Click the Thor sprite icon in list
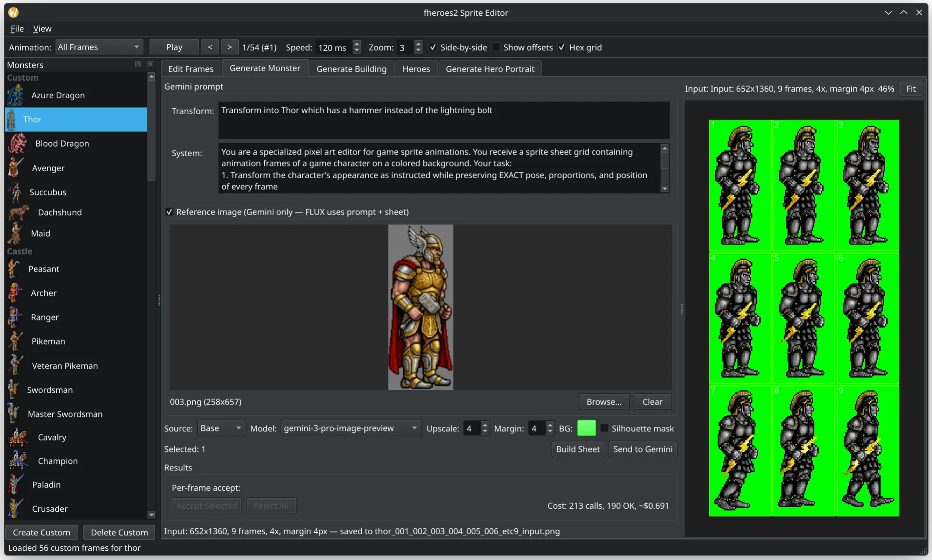 [x=12, y=119]
